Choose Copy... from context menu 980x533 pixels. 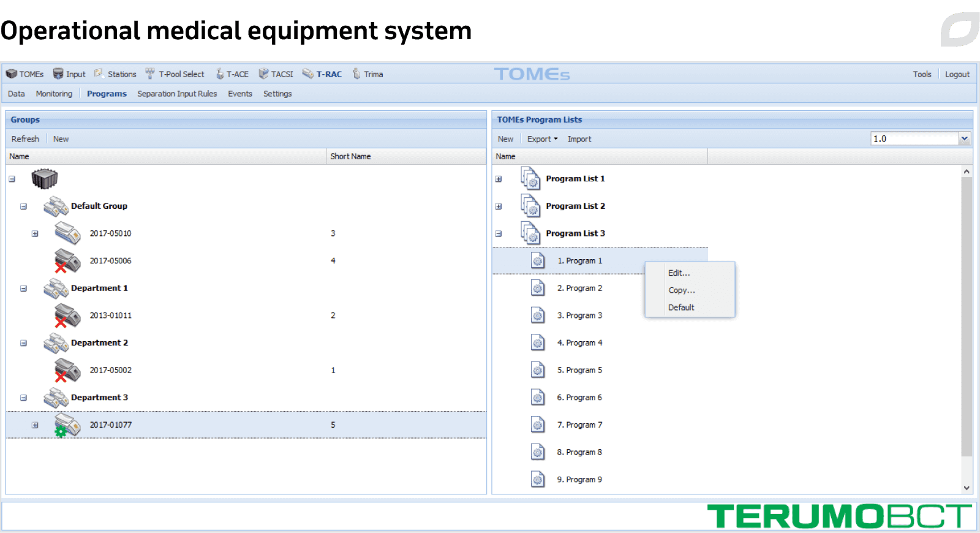pyautogui.click(x=682, y=290)
